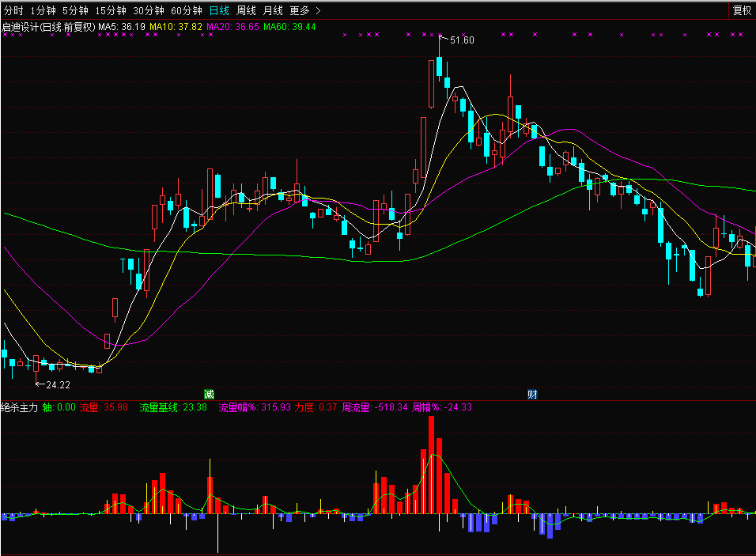This screenshot has height=556, width=756.
Task: Click the MA60: 39.44 indicator label
Action: [289, 27]
